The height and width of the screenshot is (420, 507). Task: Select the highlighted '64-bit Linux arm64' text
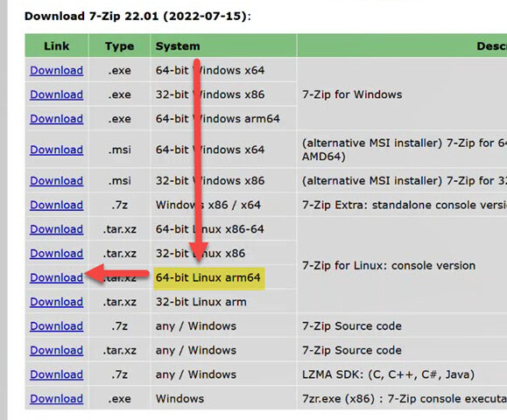208,277
